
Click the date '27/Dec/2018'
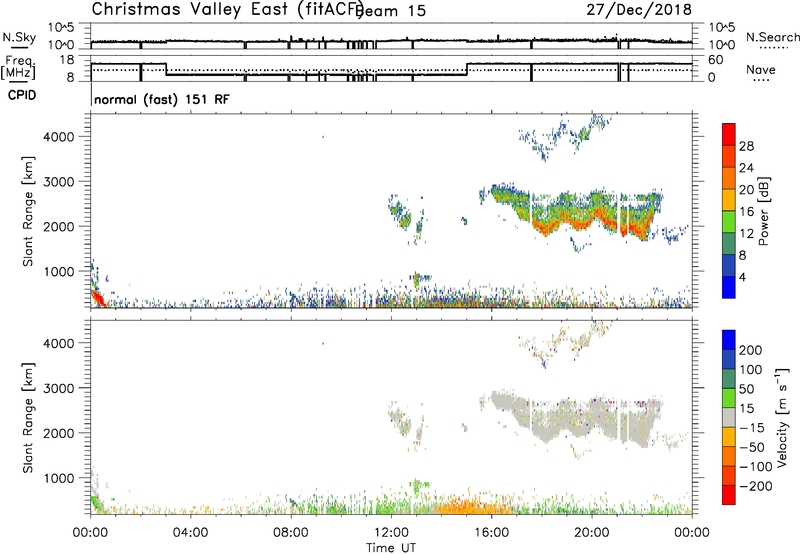(639, 9)
